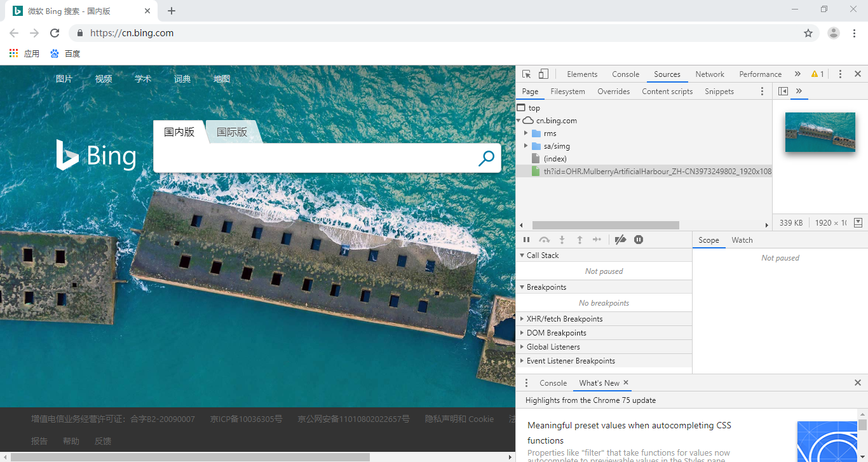Expand the rms folder
868x462 pixels.
(526, 133)
